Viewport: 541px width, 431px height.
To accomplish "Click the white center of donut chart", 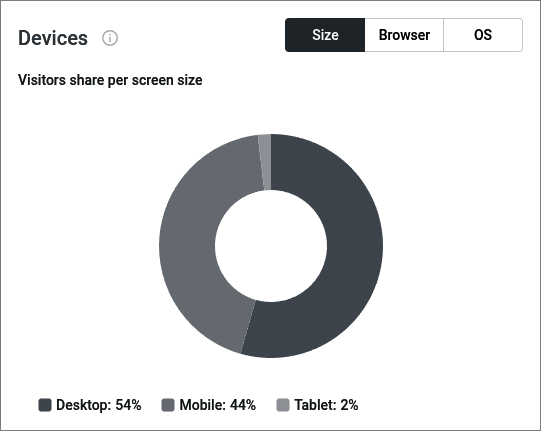I will 271,246.
